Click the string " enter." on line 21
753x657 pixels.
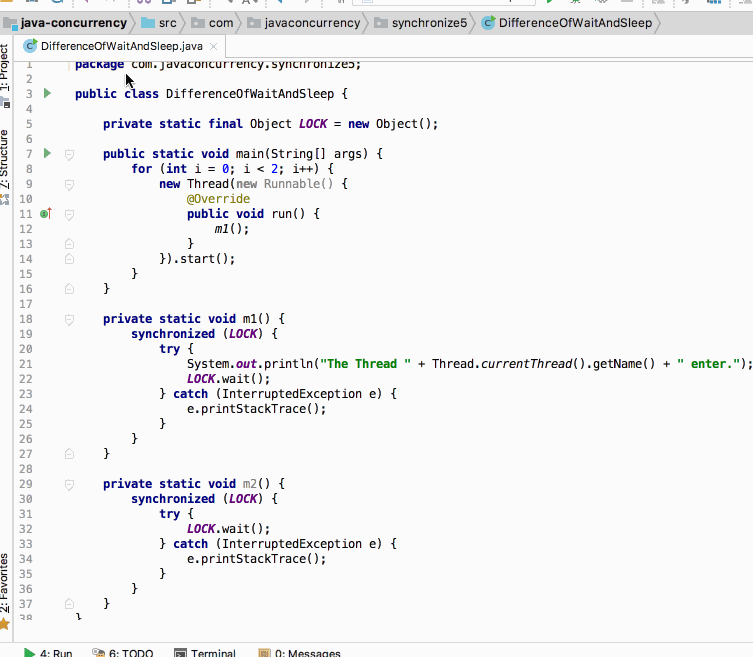tap(709, 364)
